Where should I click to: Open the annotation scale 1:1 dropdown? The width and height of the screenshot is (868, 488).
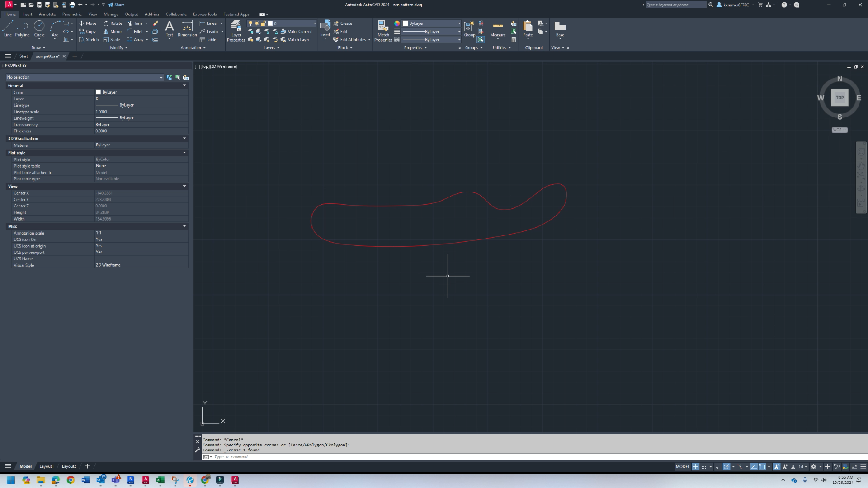point(803,467)
